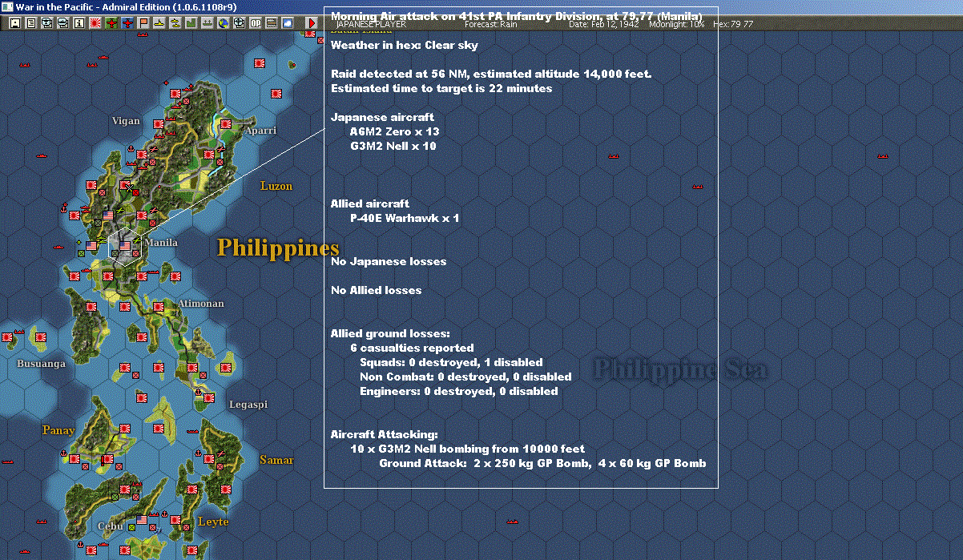Click the 'OP' operations toolbar icon

pos(256,23)
